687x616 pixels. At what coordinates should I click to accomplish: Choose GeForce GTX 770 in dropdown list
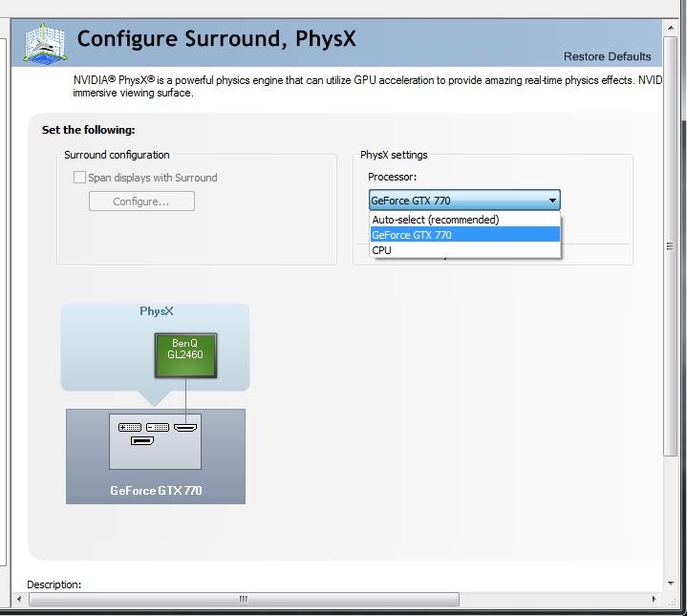pos(465,235)
